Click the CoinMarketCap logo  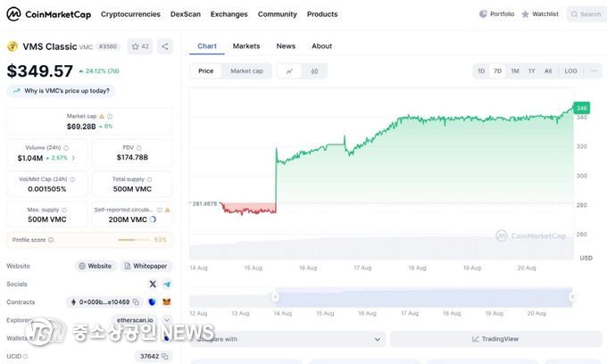[49, 14]
